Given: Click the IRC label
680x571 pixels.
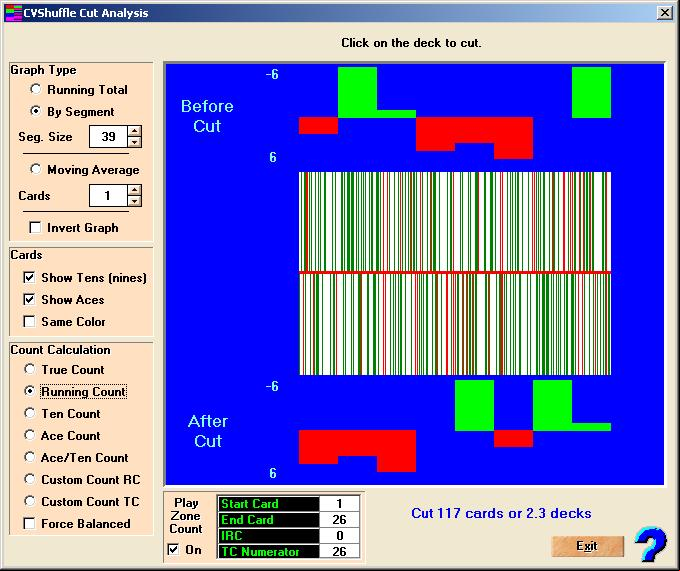Looking at the screenshot, I should (x=268, y=535).
